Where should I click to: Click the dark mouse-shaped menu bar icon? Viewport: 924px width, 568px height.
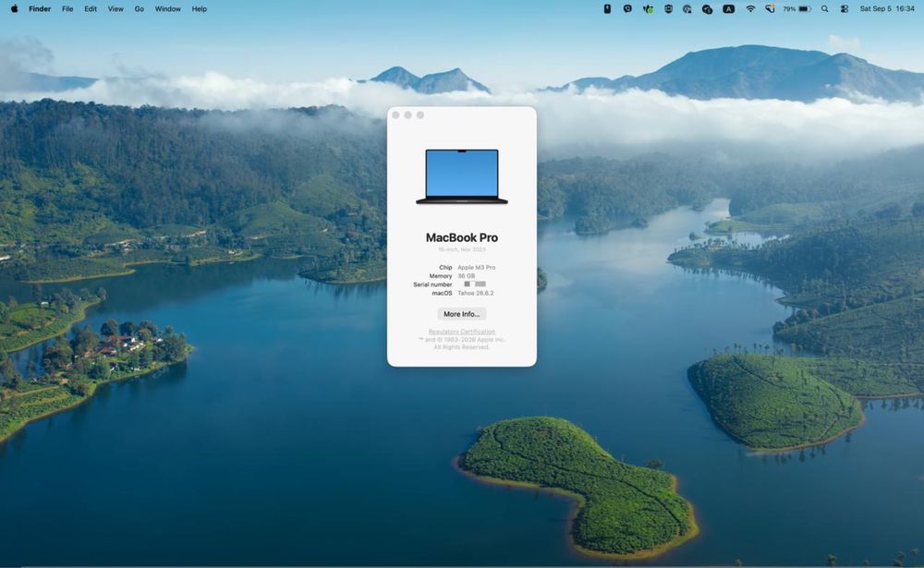point(607,9)
